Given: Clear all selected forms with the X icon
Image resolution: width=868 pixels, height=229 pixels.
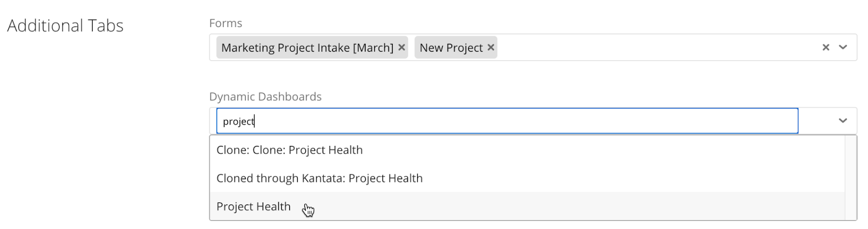Looking at the screenshot, I should click(826, 48).
